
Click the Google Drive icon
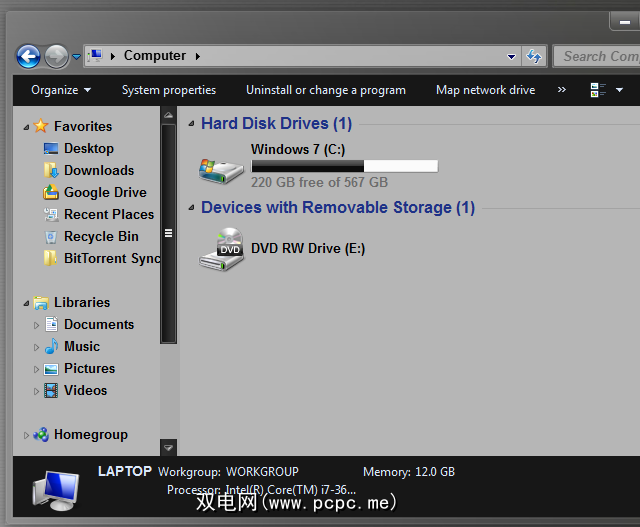pyautogui.click(x=51, y=192)
